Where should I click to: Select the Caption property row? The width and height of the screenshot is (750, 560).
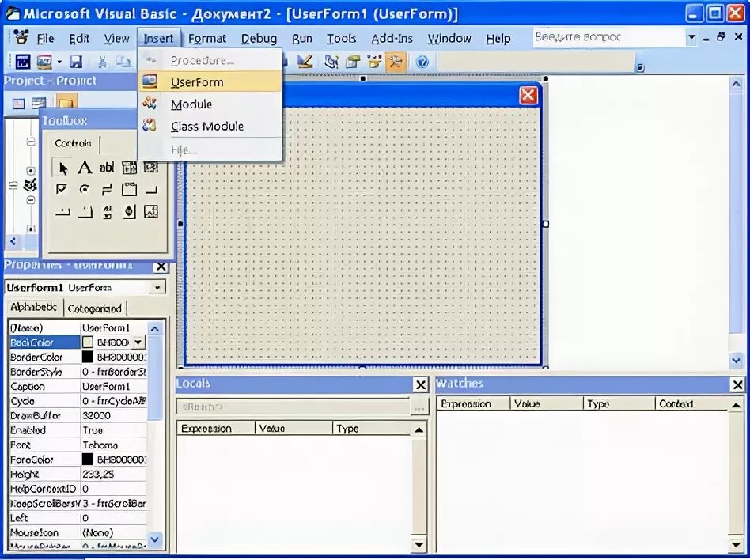[x=78, y=387]
